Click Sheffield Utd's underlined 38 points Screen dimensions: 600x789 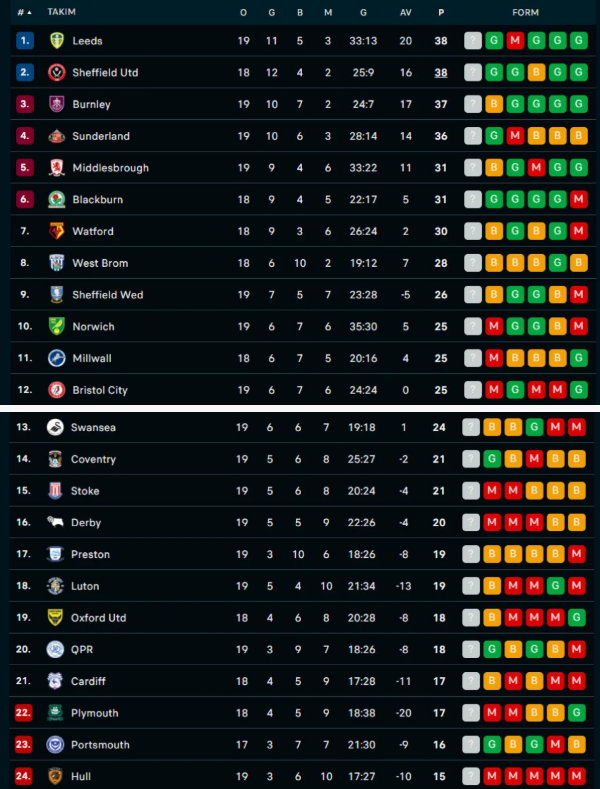coord(441,73)
